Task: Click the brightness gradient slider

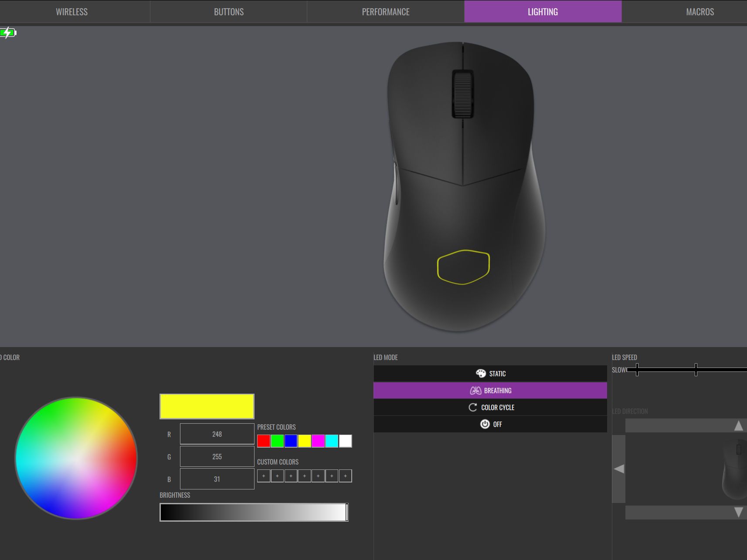Action: [254, 512]
